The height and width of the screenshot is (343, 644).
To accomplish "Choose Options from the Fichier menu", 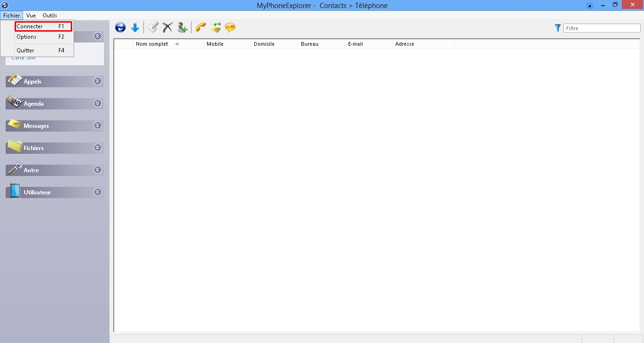I will (x=27, y=37).
